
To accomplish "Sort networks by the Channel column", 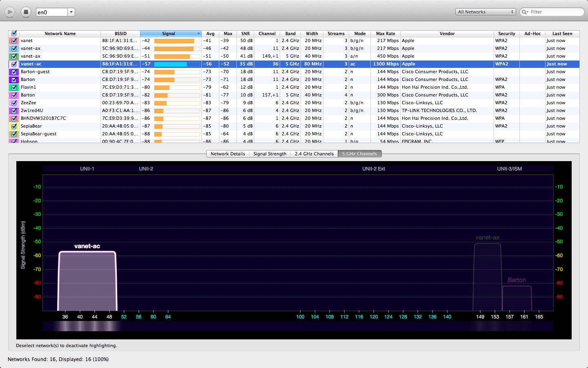I will pos(267,34).
